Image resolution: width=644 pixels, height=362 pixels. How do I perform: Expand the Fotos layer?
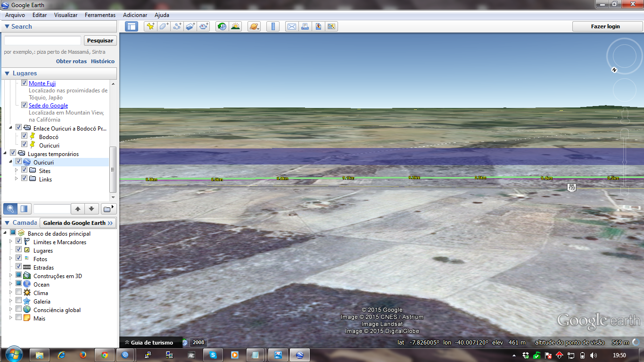11,258
